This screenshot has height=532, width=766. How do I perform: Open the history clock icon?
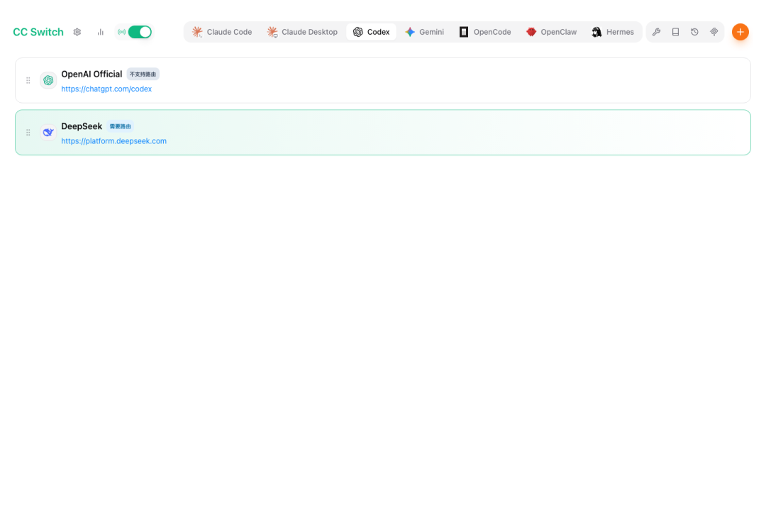[694, 32]
